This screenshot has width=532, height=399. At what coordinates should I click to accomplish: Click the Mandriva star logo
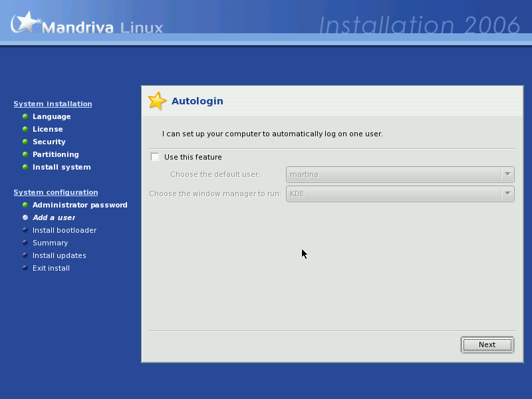(x=25, y=23)
